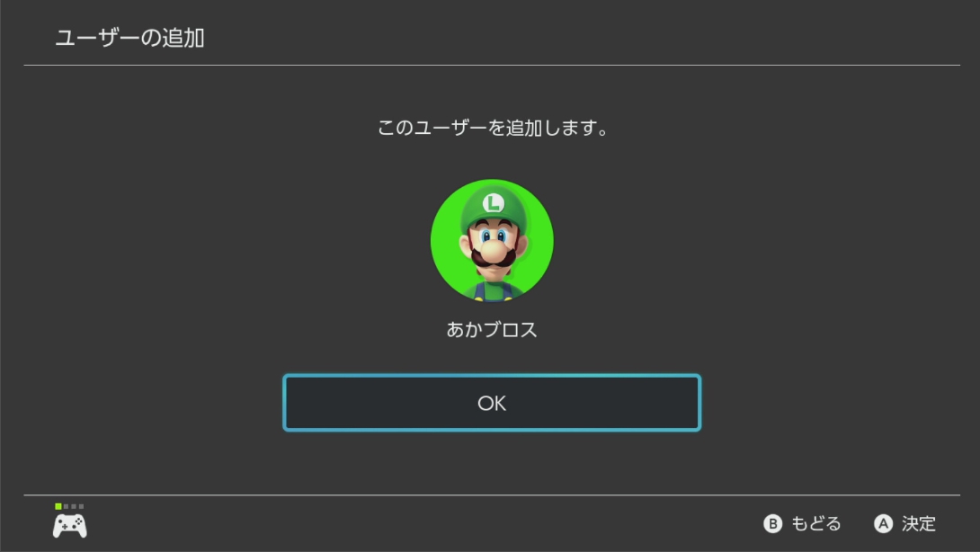Screen dimensions: 980x552
Task: Click the ユーザーの追加 page title
Action: pyautogui.click(x=130, y=38)
